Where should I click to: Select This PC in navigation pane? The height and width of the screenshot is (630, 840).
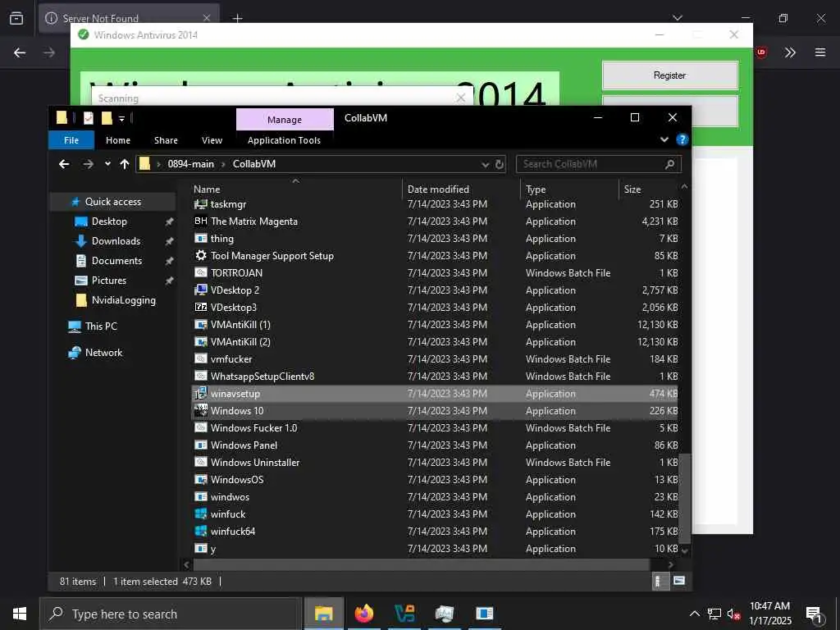tap(93, 326)
